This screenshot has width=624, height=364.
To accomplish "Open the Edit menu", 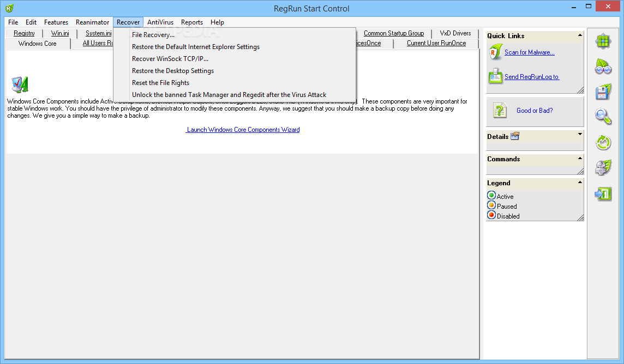I will coord(31,22).
